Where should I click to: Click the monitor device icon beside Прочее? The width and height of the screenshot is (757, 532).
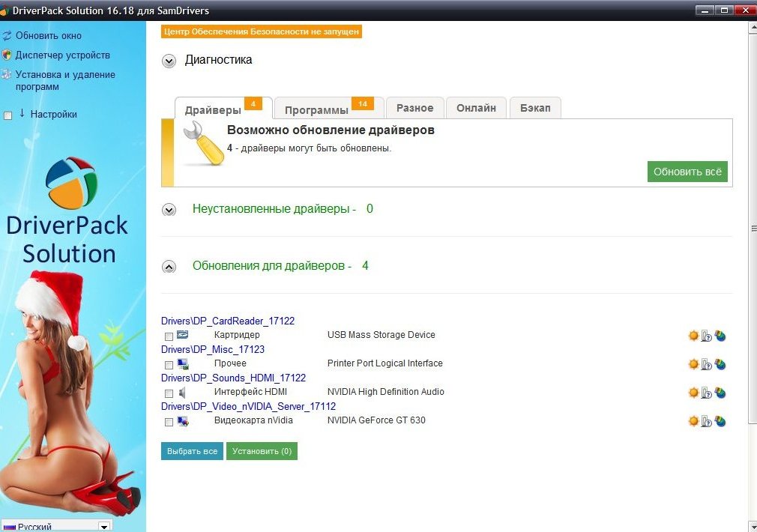coord(182,363)
